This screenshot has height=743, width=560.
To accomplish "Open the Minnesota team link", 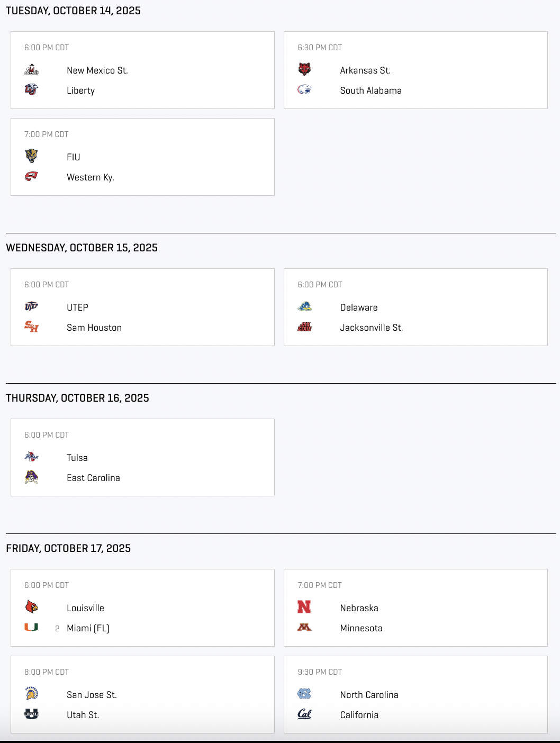I will click(x=361, y=628).
